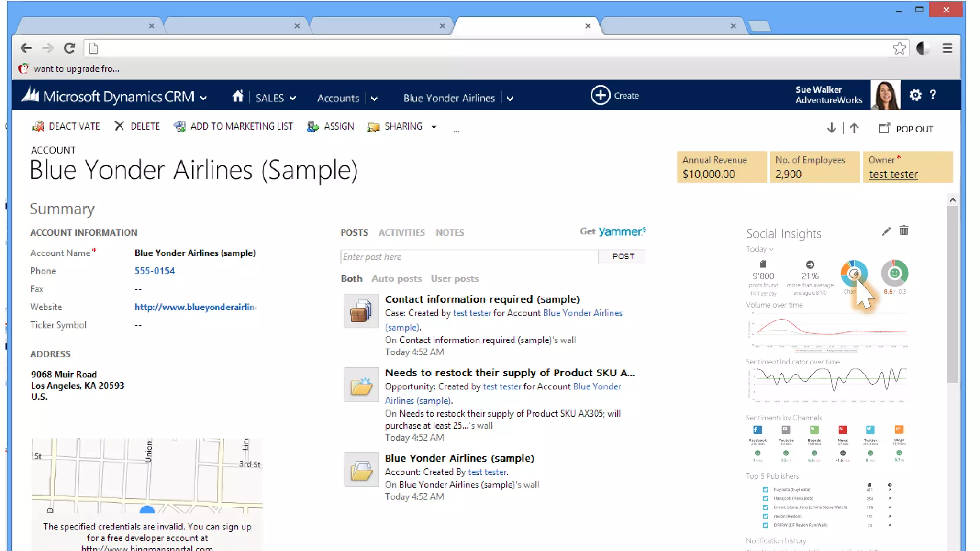The image size is (980, 551).
Task: Remove Social Insights via trash icon
Action: (903, 231)
